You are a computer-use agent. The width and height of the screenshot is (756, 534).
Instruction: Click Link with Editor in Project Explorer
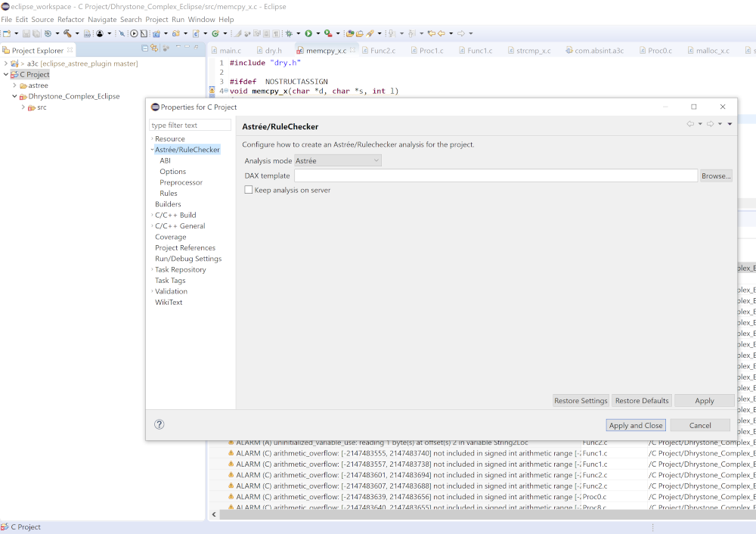pyautogui.click(x=154, y=48)
